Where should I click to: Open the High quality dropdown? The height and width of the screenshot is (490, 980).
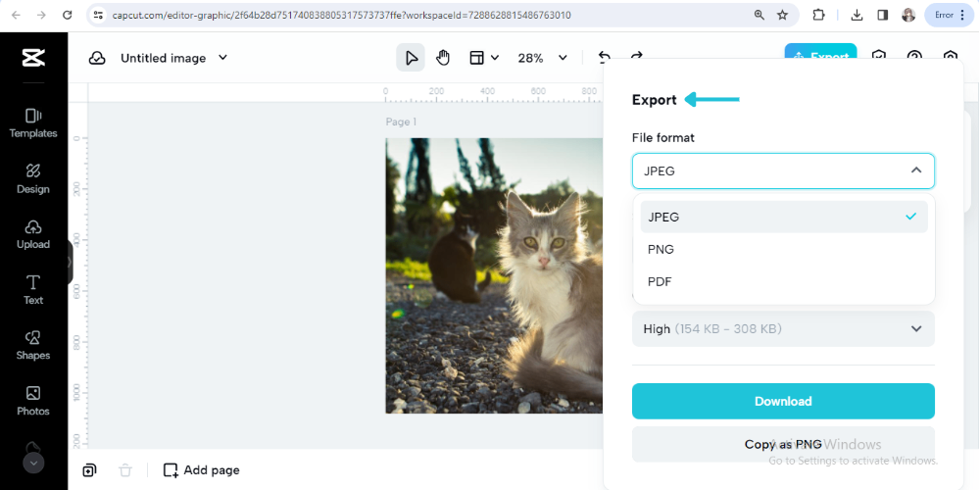point(783,328)
